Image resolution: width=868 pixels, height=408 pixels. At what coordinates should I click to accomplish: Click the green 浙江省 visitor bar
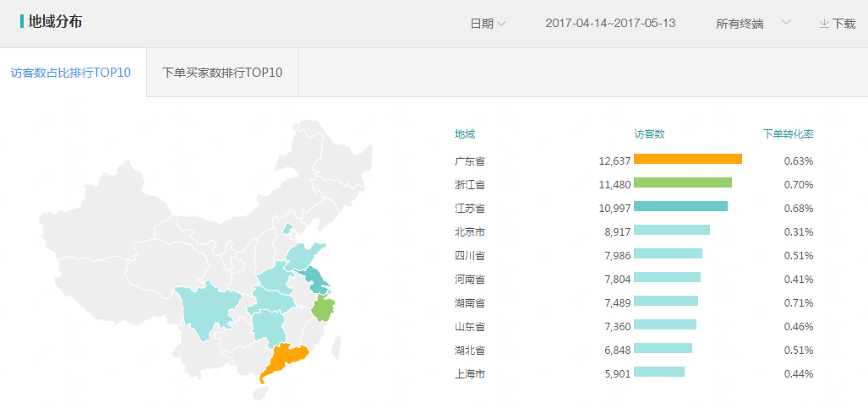coord(682,182)
